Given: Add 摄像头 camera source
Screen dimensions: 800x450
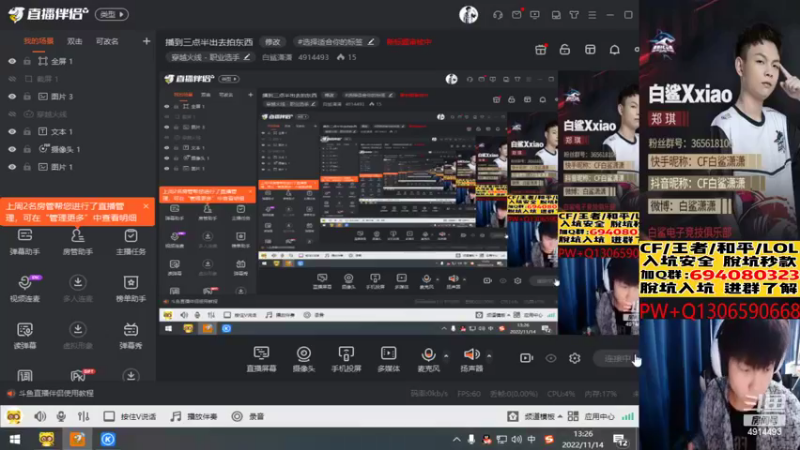Looking at the screenshot, I should click(x=304, y=359).
